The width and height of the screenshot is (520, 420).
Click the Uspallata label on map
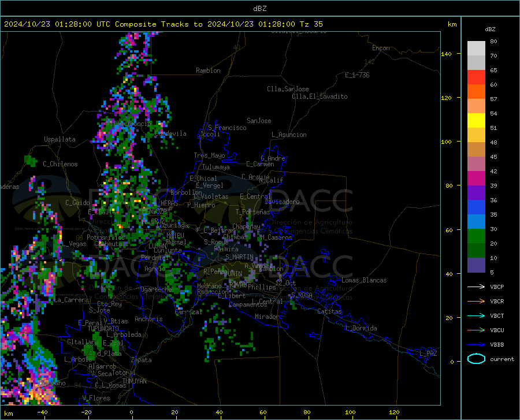(x=60, y=139)
